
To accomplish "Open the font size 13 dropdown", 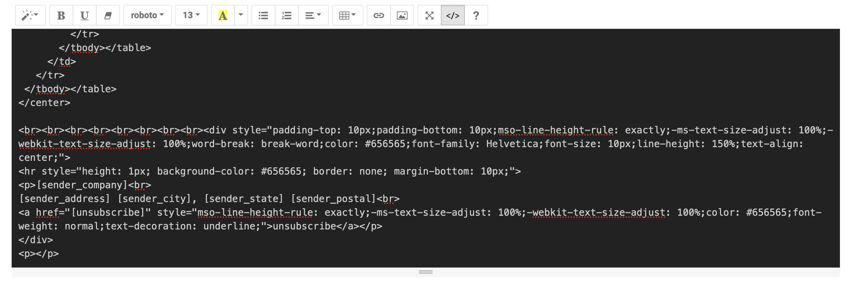I will tap(191, 15).
